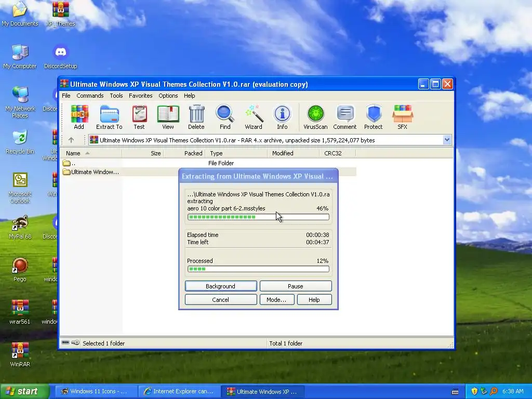
Task: Select XP_Themes archive on desktop
Action: [x=61, y=14]
